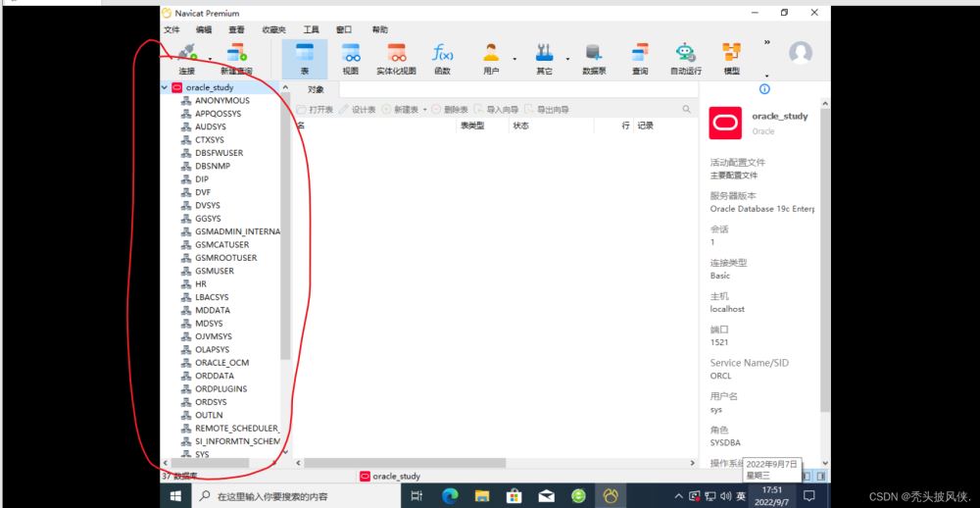Viewport: 980px width, 508px height.
Task: Click the user avatar profile icon
Action: coord(801,53)
